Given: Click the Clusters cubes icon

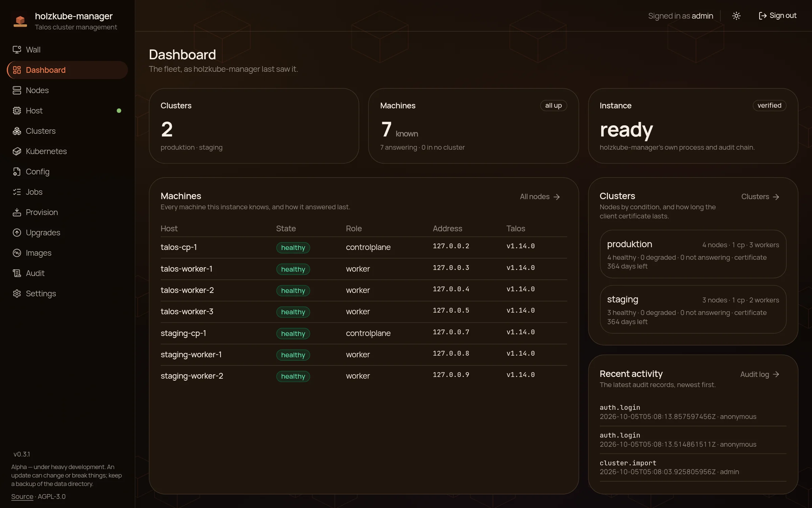Looking at the screenshot, I should coord(17,131).
